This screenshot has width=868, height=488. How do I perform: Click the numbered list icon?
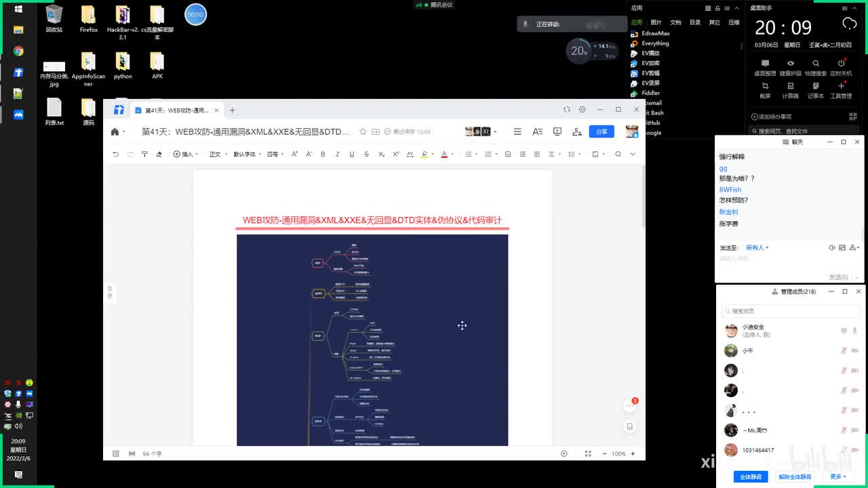(488, 155)
